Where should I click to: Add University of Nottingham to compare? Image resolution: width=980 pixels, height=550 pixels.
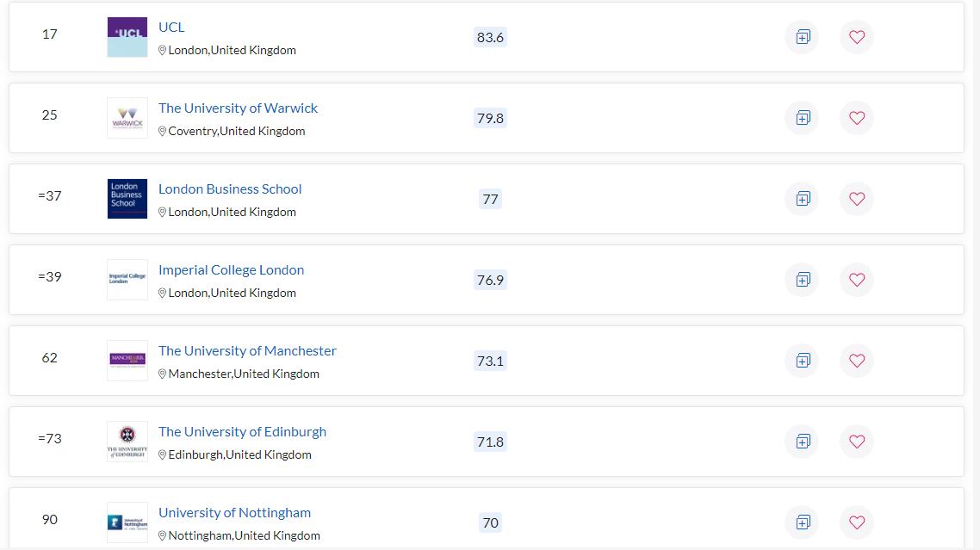pos(802,522)
